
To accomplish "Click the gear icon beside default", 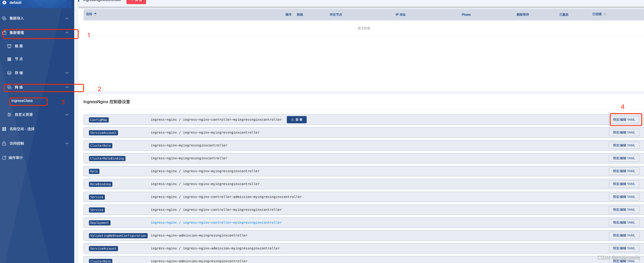I will point(4,3).
